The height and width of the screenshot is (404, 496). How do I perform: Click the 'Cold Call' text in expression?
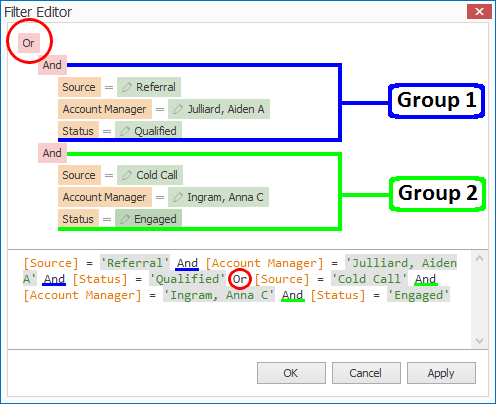(369, 279)
